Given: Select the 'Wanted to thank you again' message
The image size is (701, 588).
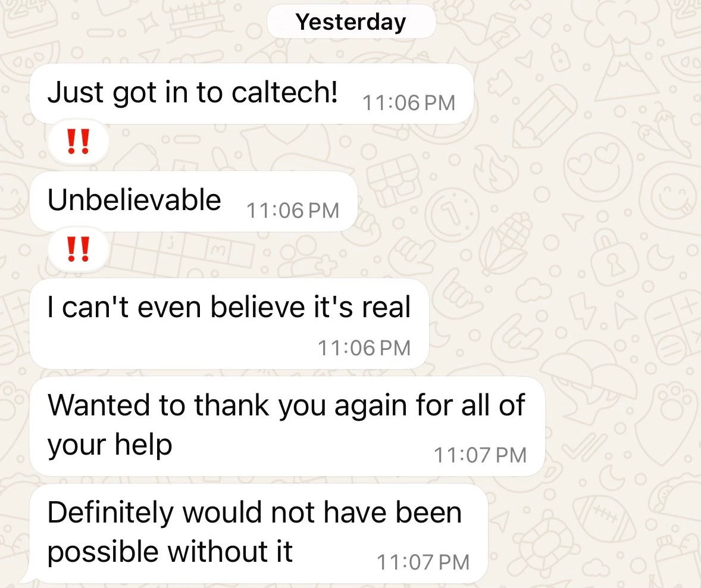Looking at the screenshot, I should tap(287, 427).
